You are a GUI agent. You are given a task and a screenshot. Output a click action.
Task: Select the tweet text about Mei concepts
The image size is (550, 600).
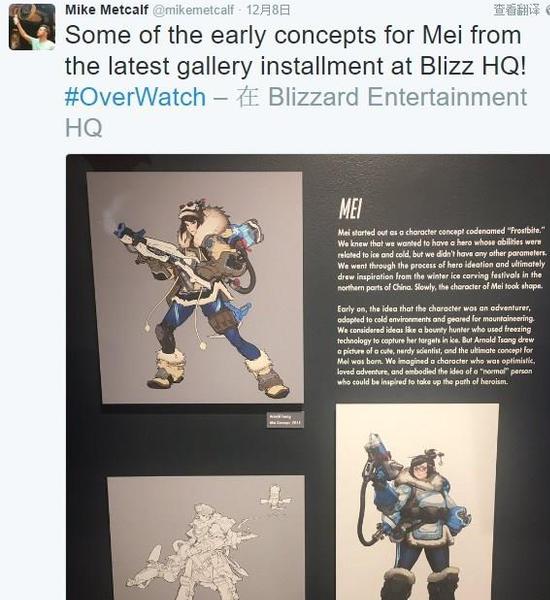pos(295,51)
